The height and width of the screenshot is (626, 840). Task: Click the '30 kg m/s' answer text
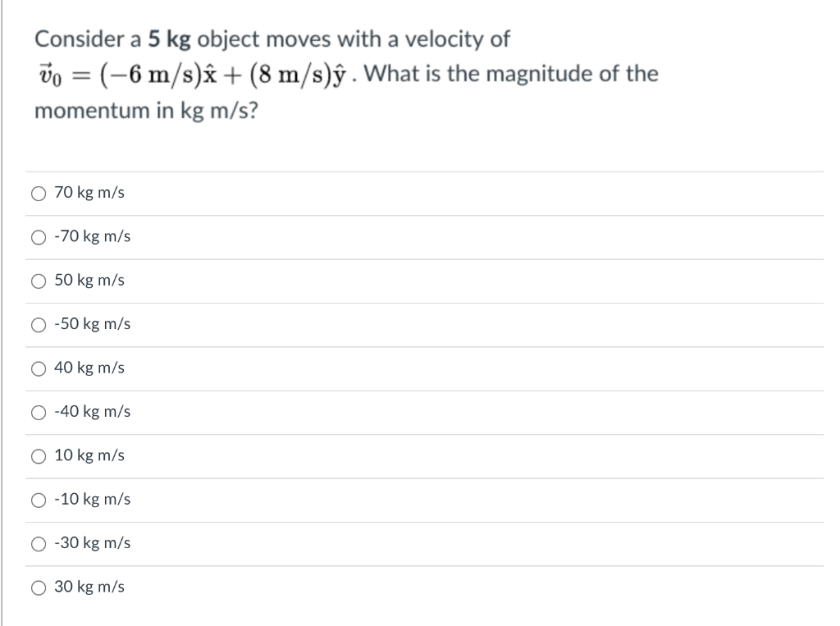click(89, 587)
